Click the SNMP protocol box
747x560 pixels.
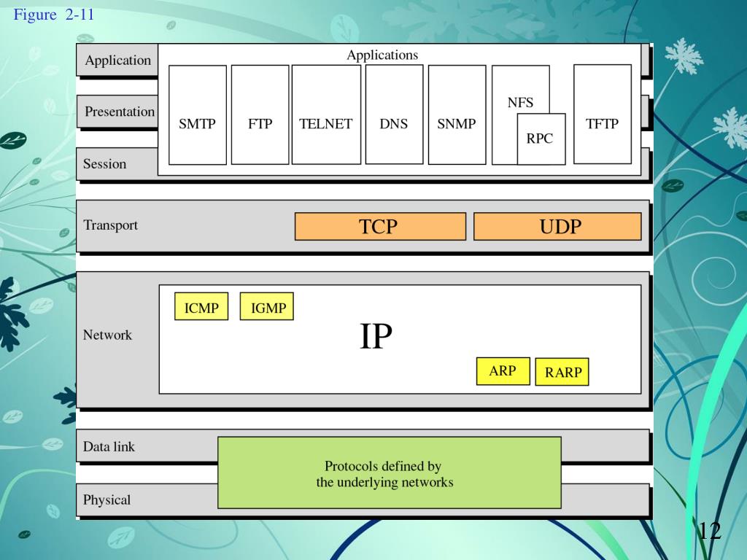point(457,114)
